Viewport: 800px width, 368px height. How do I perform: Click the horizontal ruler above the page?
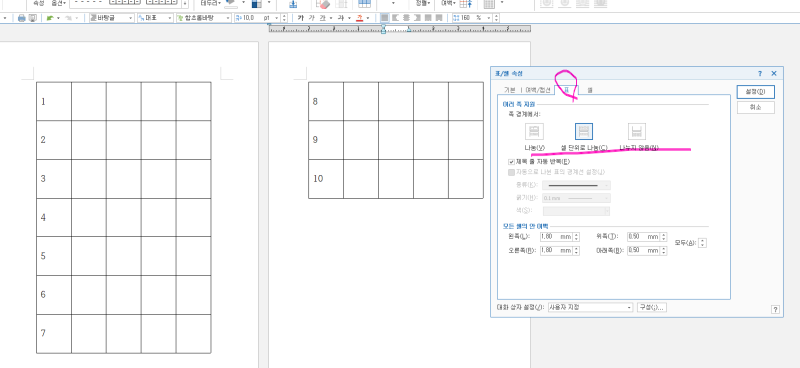[x=399, y=29]
